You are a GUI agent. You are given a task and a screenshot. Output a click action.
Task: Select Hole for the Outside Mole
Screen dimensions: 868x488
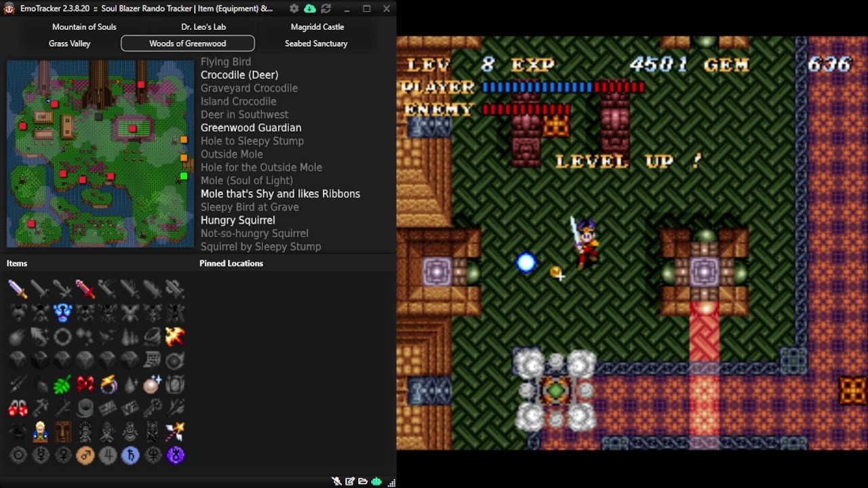point(261,167)
